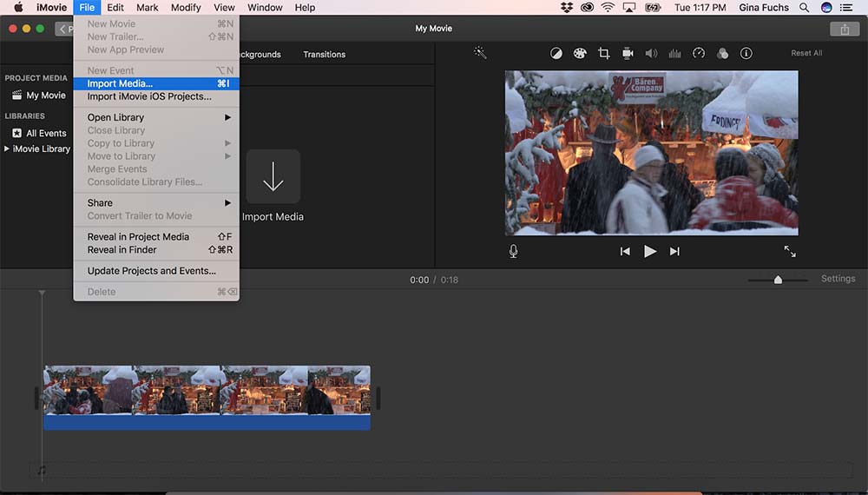Skip to next clip

tap(674, 251)
